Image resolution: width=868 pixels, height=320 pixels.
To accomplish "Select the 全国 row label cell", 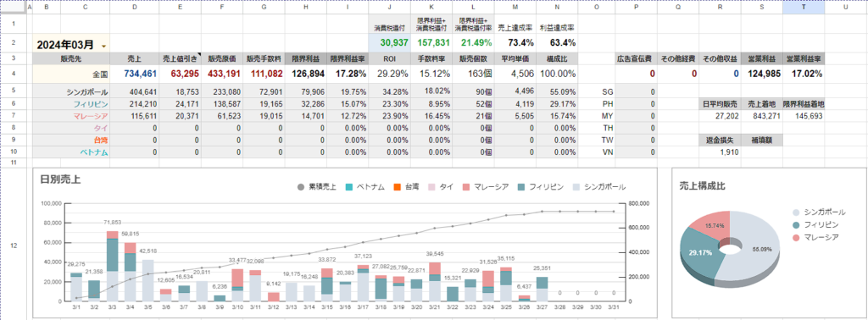I will (71, 74).
